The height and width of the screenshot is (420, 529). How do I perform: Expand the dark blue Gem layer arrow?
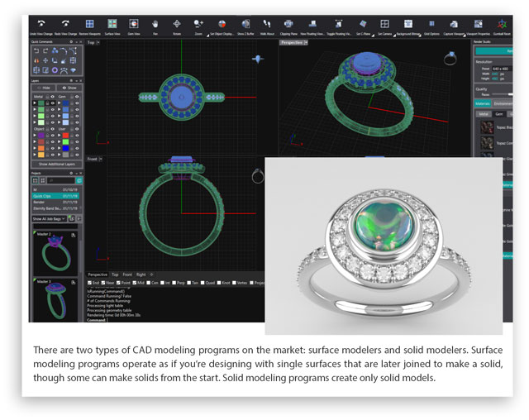coord(60,103)
